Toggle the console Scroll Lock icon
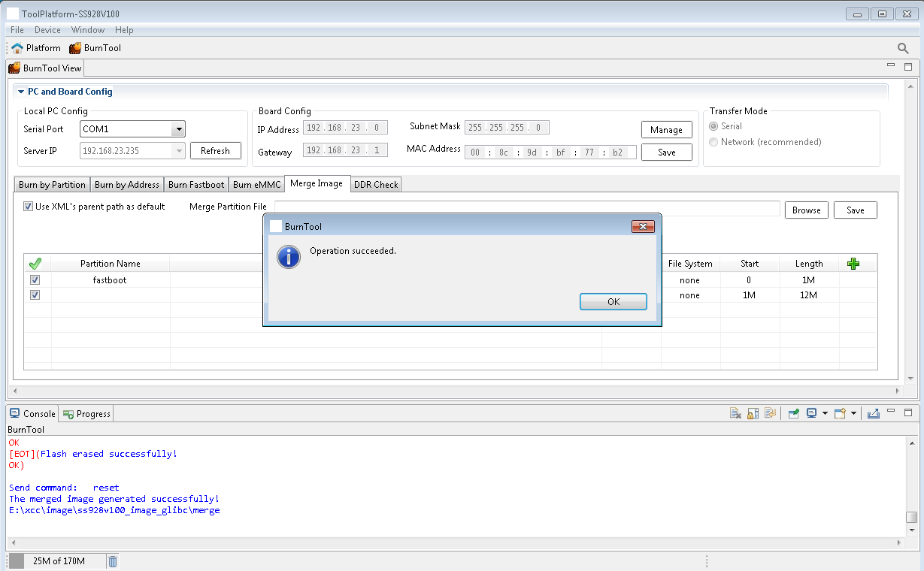Screen dimensions: 924x571 pyautogui.click(x=753, y=413)
